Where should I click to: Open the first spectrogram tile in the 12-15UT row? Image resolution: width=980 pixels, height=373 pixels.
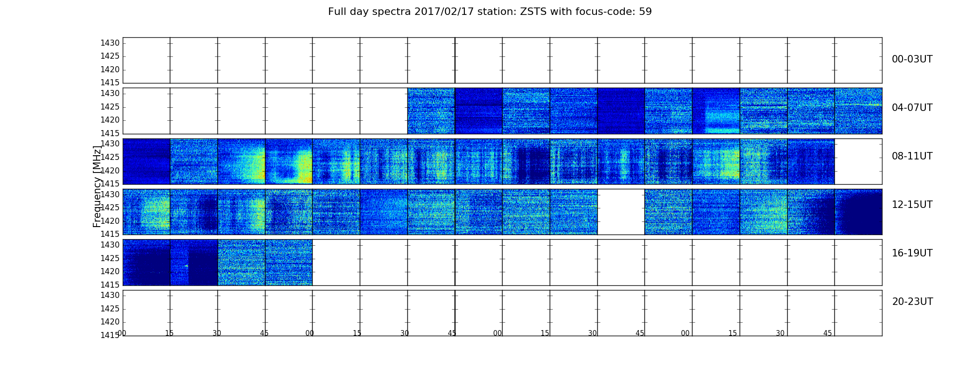tap(147, 212)
